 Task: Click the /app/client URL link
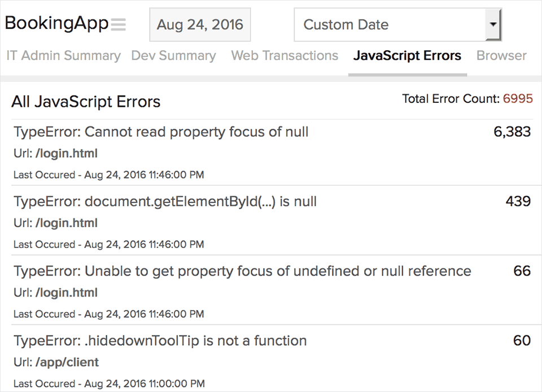coord(67,362)
